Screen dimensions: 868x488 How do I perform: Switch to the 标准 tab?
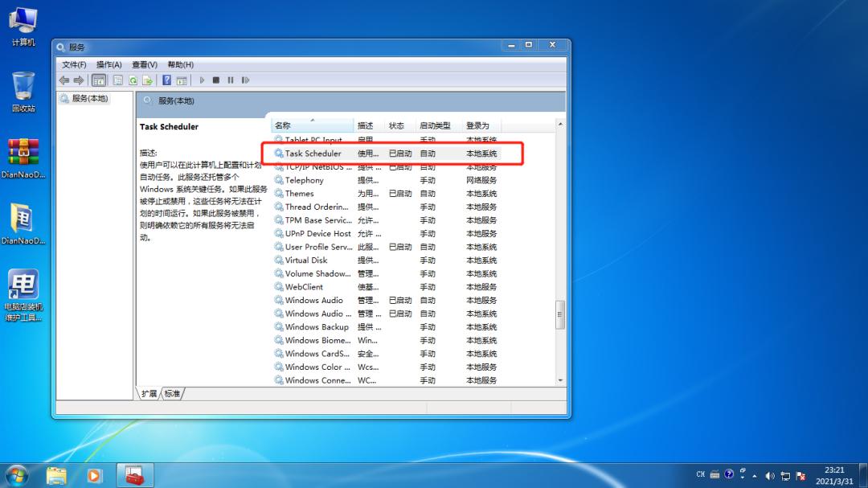170,394
